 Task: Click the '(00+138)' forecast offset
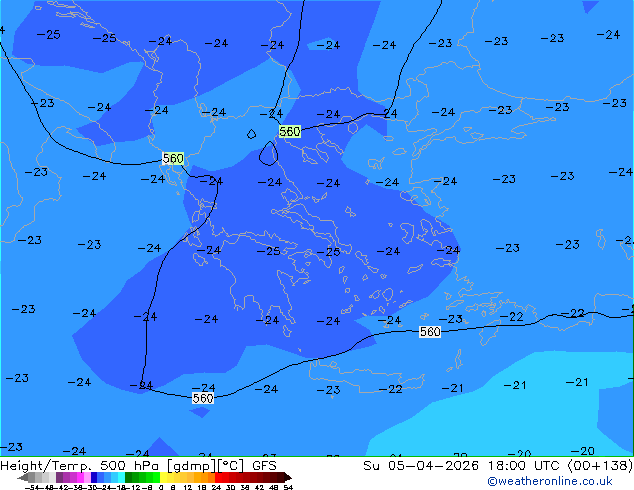click(600, 466)
